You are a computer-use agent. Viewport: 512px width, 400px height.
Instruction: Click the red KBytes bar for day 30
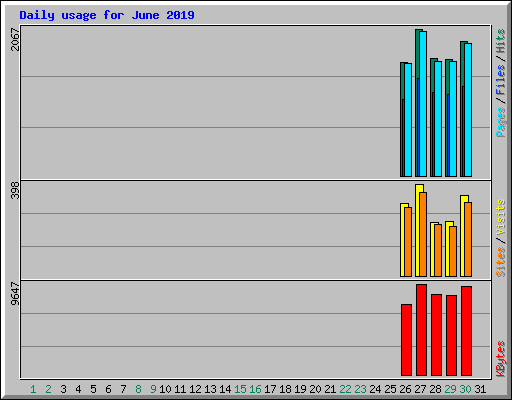pyautogui.click(x=466, y=331)
